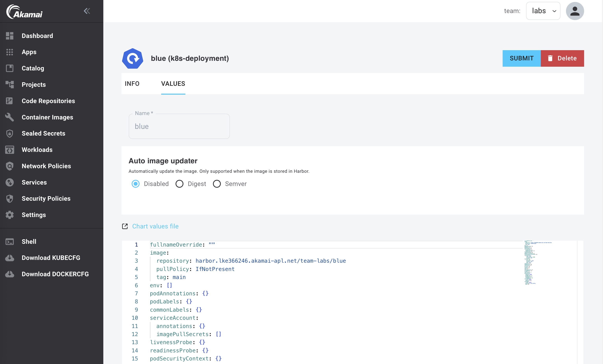Collapse the sidebar with double chevron
This screenshot has height=364, width=603.
pyautogui.click(x=87, y=11)
